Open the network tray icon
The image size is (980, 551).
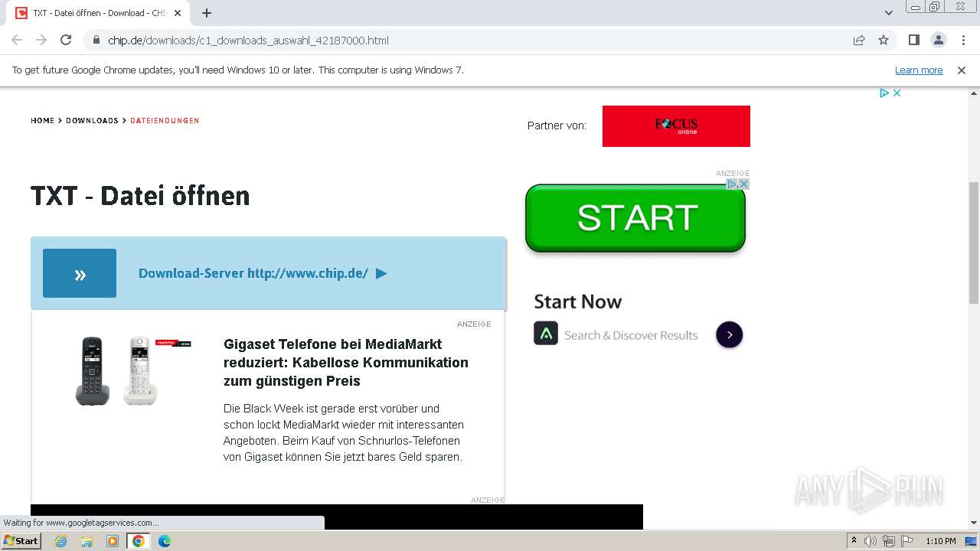click(x=888, y=541)
